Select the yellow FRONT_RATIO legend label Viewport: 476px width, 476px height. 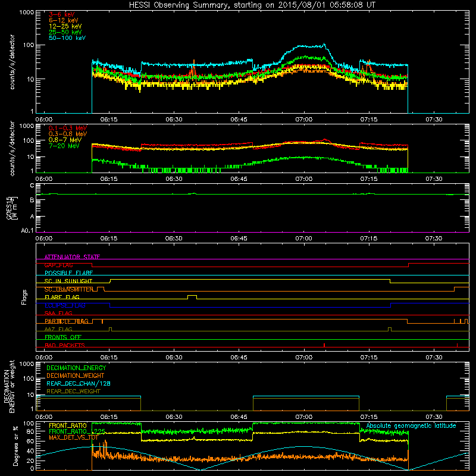pos(68,425)
